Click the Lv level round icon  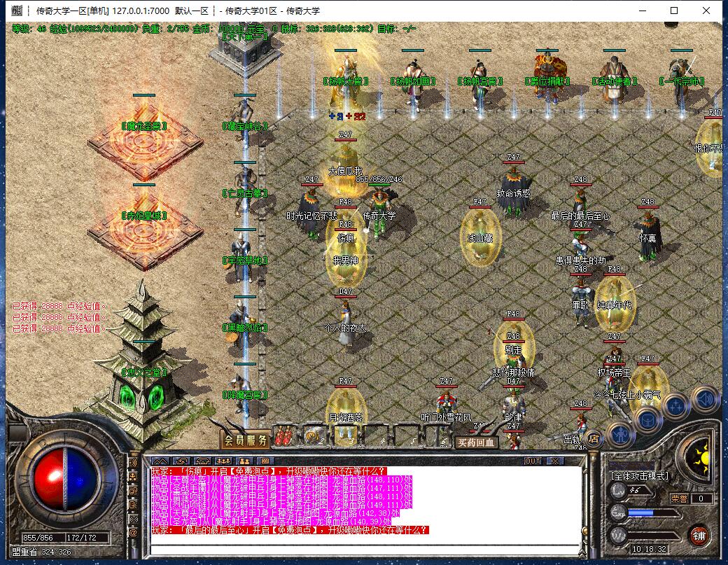pos(618,491)
